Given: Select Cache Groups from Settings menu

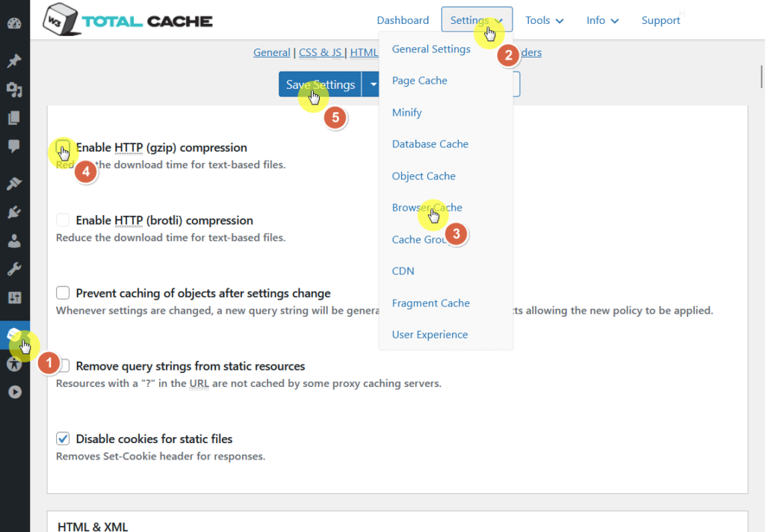Looking at the screenshot, I should point(421,240).
